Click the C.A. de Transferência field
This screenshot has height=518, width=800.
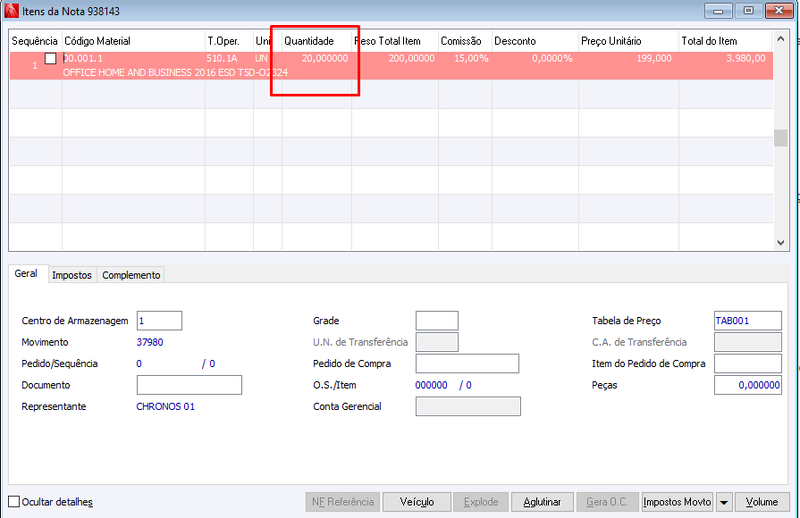pyautogui.click(x=748, y=342)
